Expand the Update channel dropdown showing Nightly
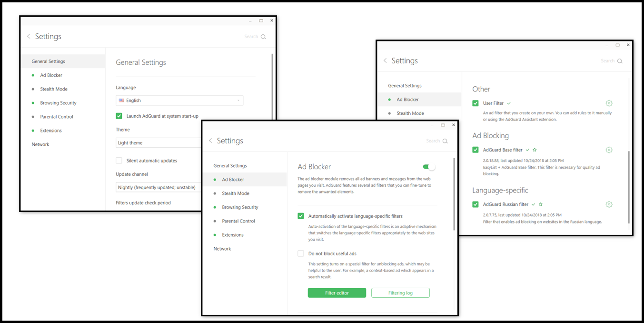This screenshot has width=644, height=323. pyautogui.click(x=159, y=188)
